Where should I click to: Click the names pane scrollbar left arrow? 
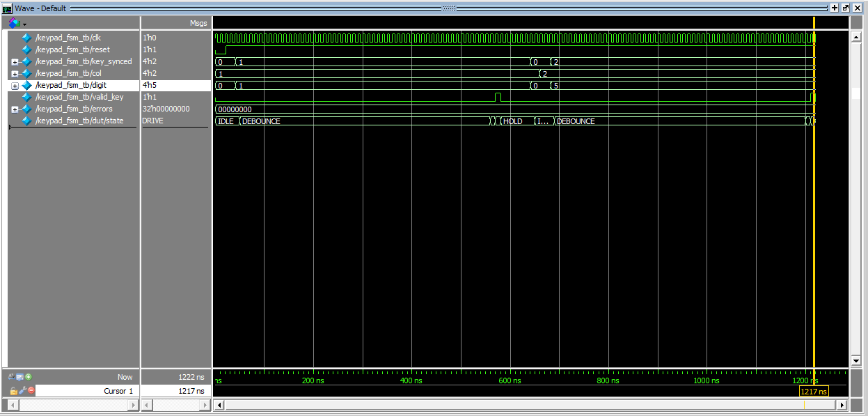point(13,405)
